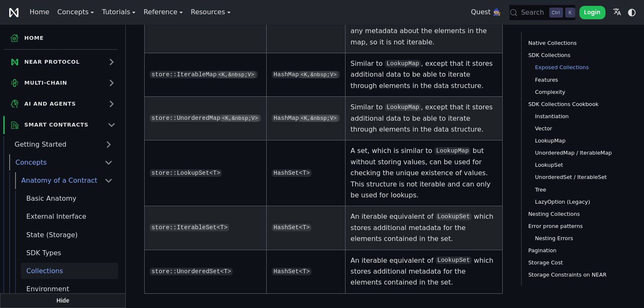Hide the sidebar with Hide button
This screenshot has width=644, height=308.
coord(63,300)
